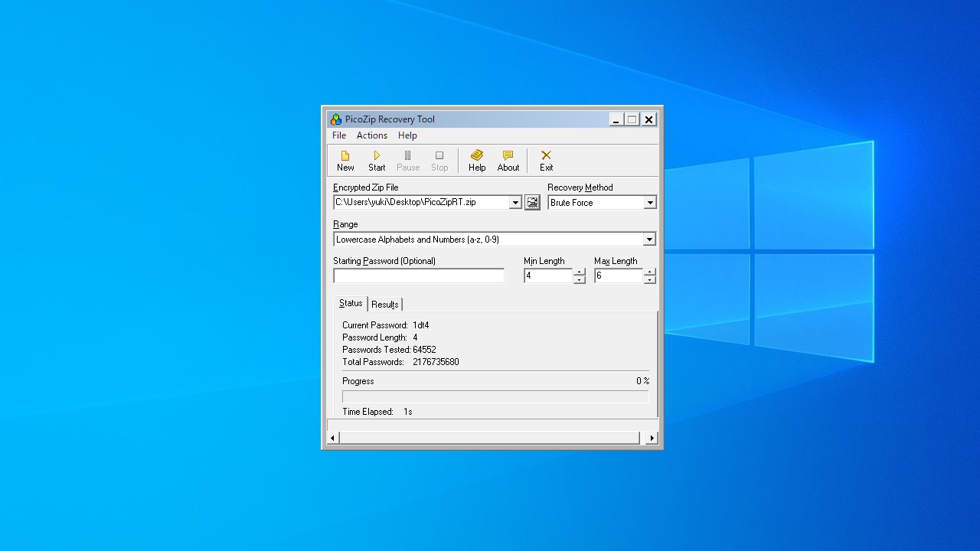Image resolution: width=980 pixels, height=551 pixels.
Task: Decrease Min Length with down arrow
Action: (579, 279)
